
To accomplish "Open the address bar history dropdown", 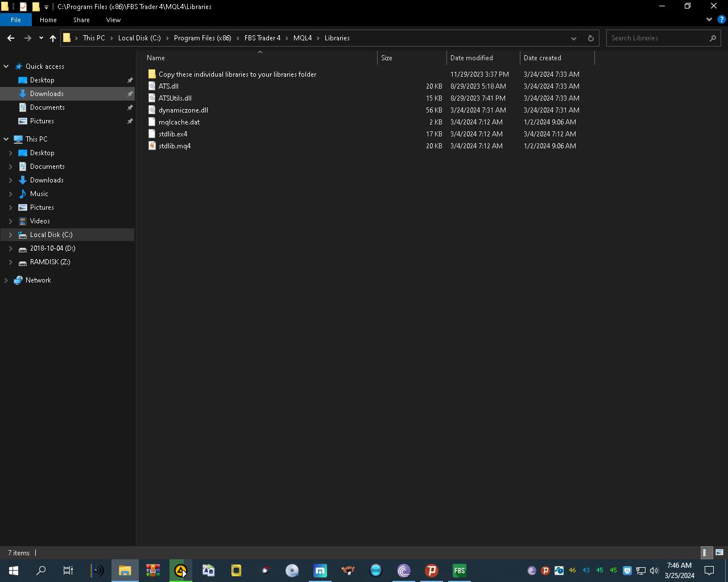I will 573,38.
